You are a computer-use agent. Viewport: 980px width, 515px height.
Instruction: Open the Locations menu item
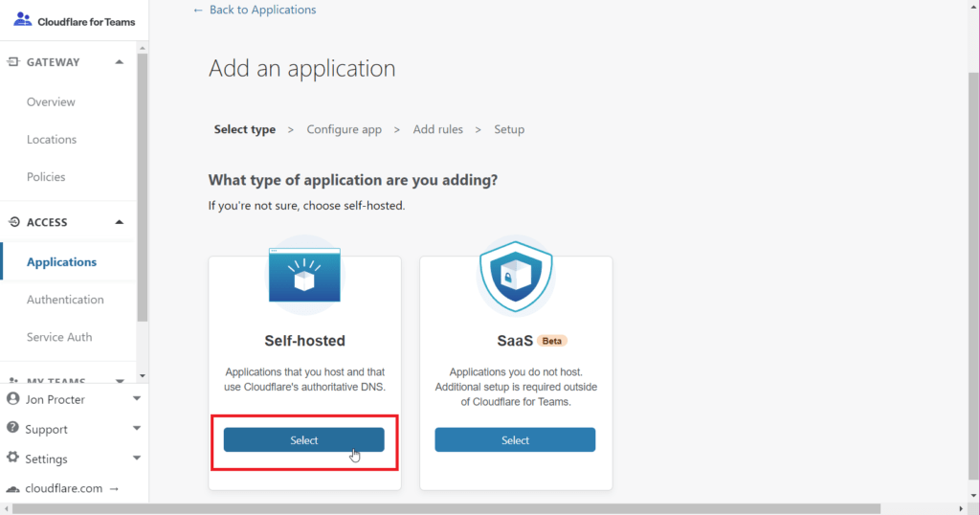[52, 140]
